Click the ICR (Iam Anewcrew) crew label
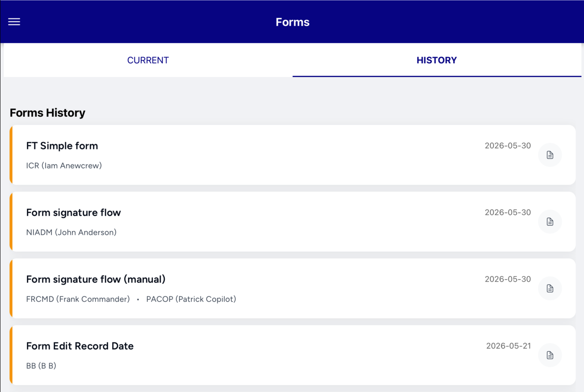Viewport: 584px width, 392px height. point(64,166)
